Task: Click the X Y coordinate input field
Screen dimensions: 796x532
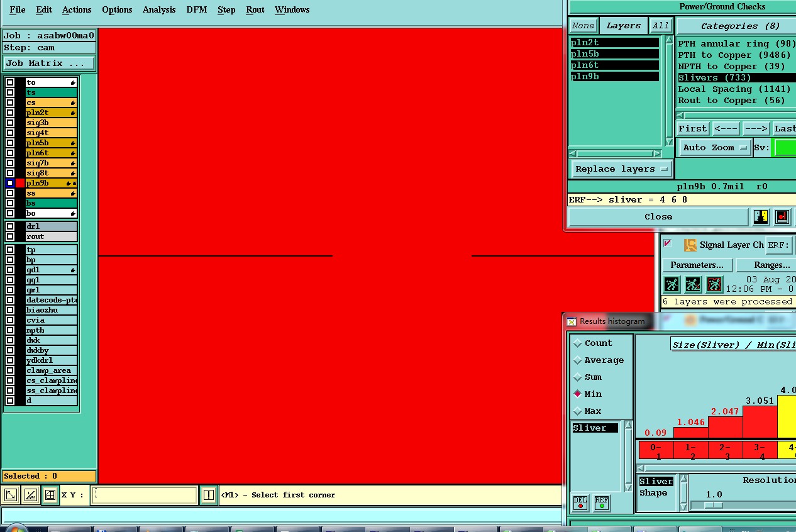Action: pyautogui.click(x=144, y=495)
